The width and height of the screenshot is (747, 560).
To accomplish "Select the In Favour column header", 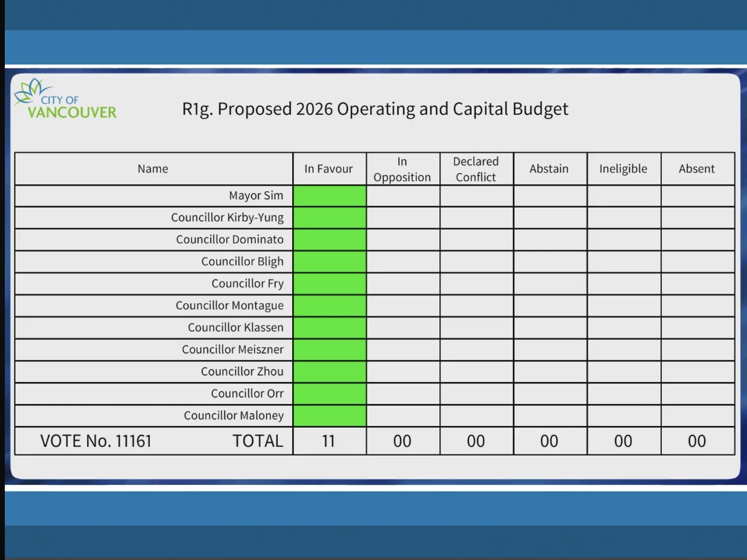I will (329, 169).
